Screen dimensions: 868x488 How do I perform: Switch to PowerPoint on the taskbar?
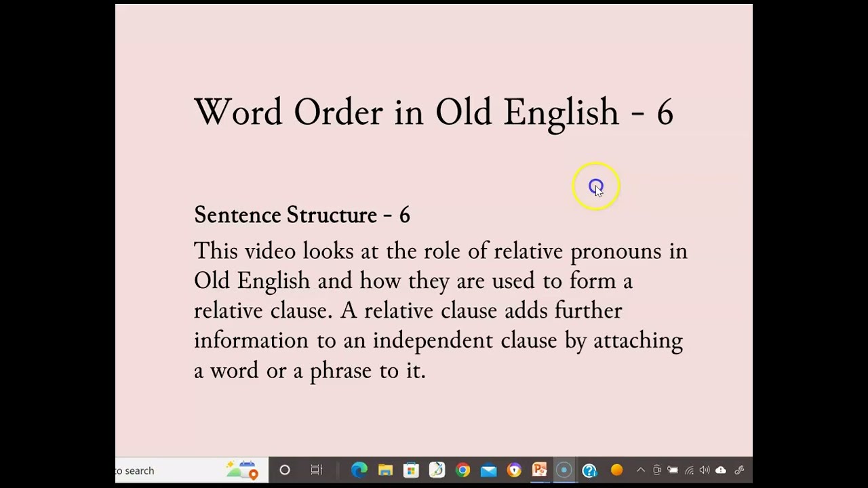click(x=540, y=470)
